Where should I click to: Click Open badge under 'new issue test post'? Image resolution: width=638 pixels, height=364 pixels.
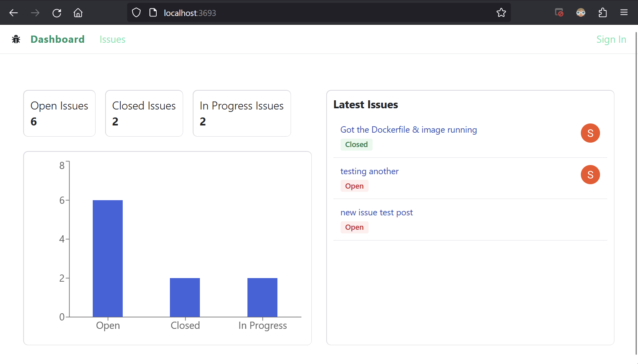(x=355, y=227)
